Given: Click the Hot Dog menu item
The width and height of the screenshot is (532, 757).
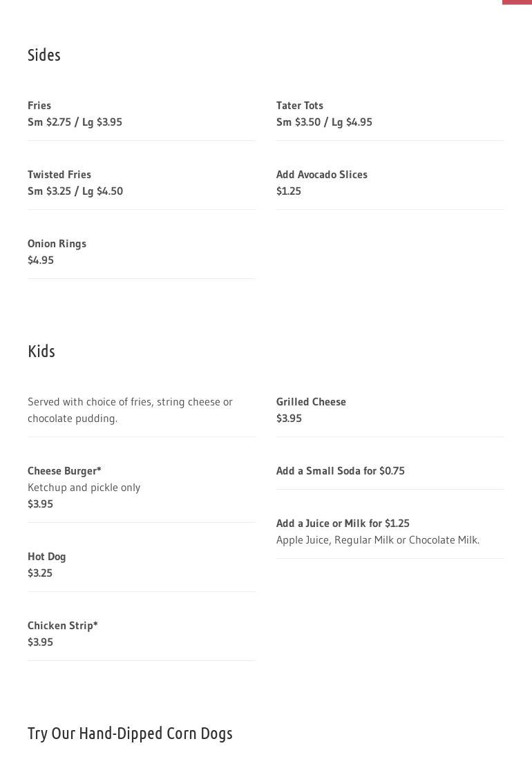Looking at the screenshot, I should (x=47, y=557).
